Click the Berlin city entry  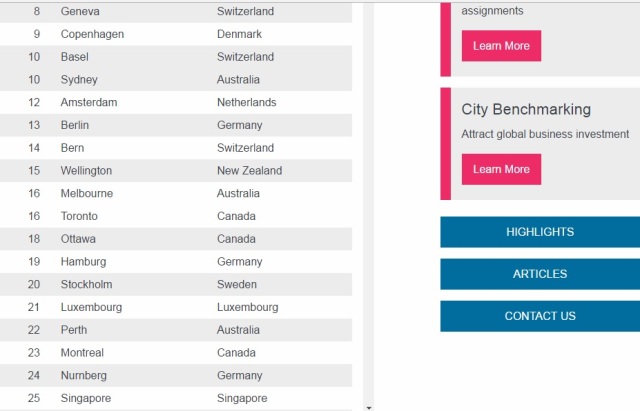coord(75,126)
